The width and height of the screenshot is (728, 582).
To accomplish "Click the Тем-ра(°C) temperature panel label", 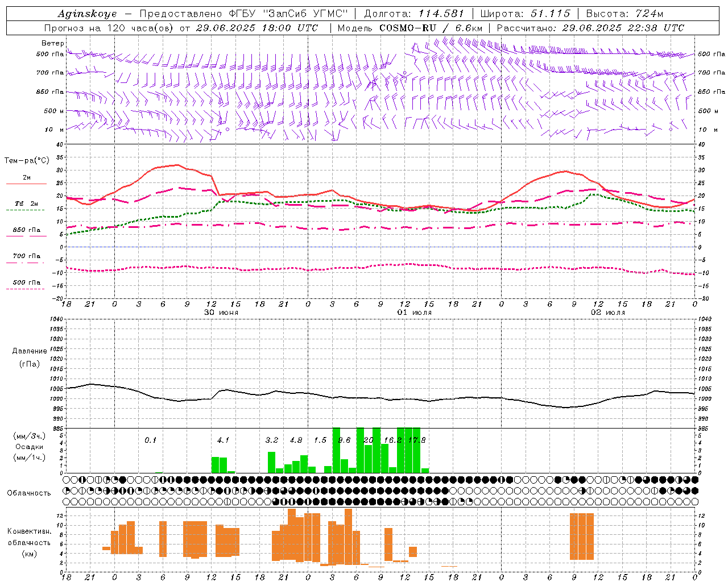I will point(27,161).
